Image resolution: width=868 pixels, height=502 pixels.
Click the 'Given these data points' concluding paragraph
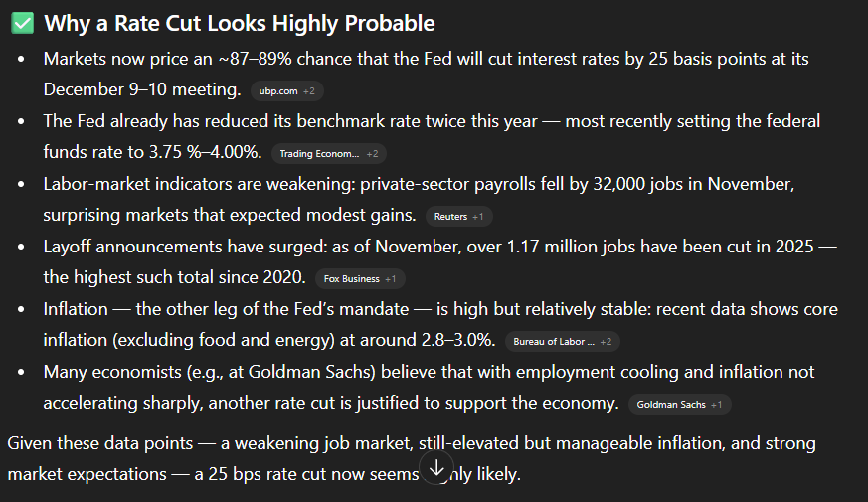pos(412,458)
